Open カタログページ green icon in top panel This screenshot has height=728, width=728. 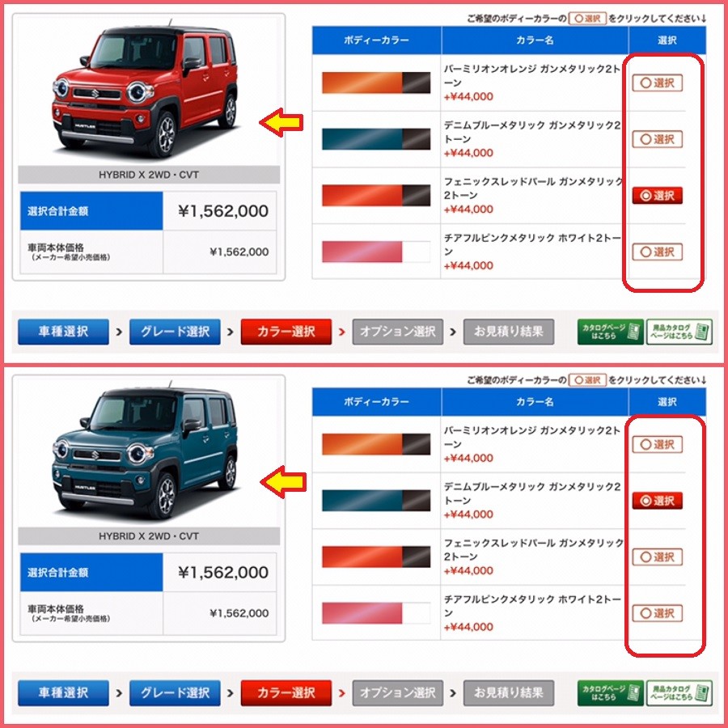(x=610, y=332)
